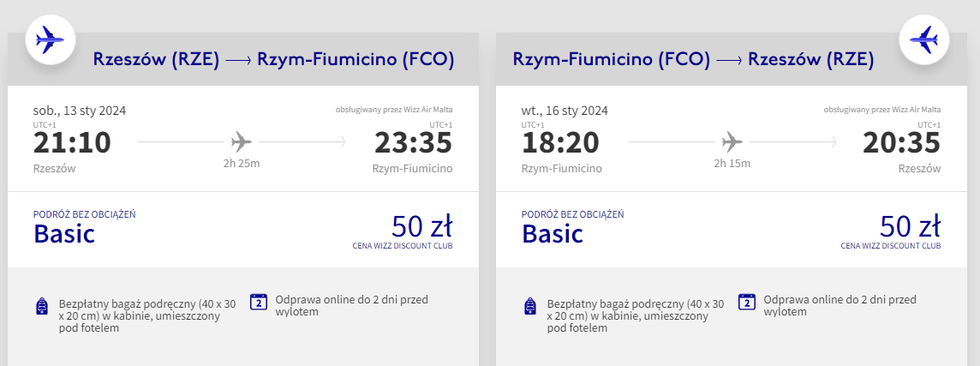Click the backpack baggage icon in outbound card
This screenshot has height=366, width=980.
41,307
